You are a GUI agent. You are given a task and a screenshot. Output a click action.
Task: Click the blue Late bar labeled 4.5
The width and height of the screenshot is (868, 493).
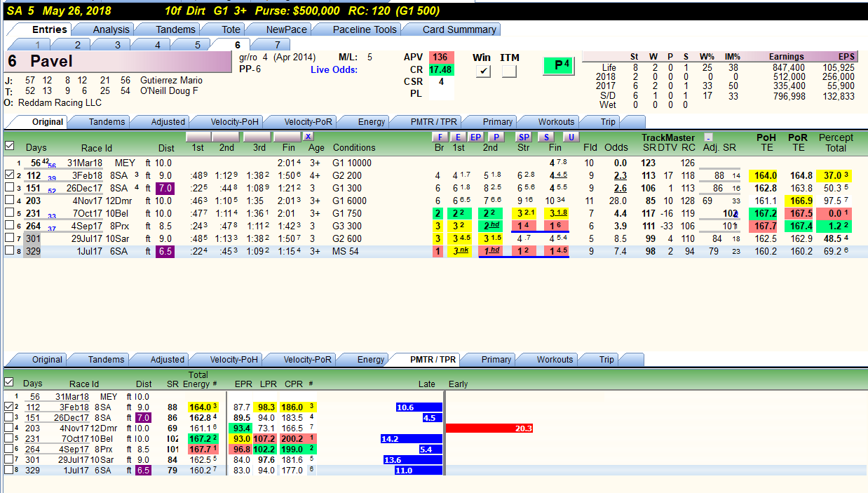point(432,417)
